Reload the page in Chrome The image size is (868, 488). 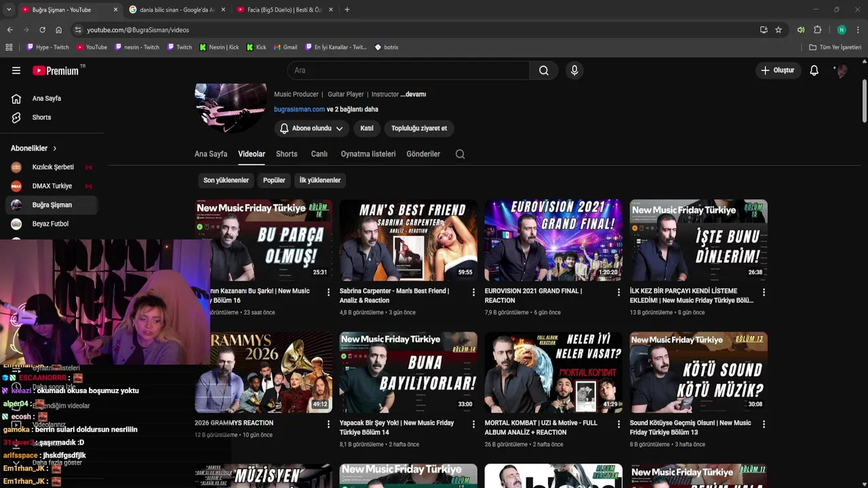click(42, 30)
